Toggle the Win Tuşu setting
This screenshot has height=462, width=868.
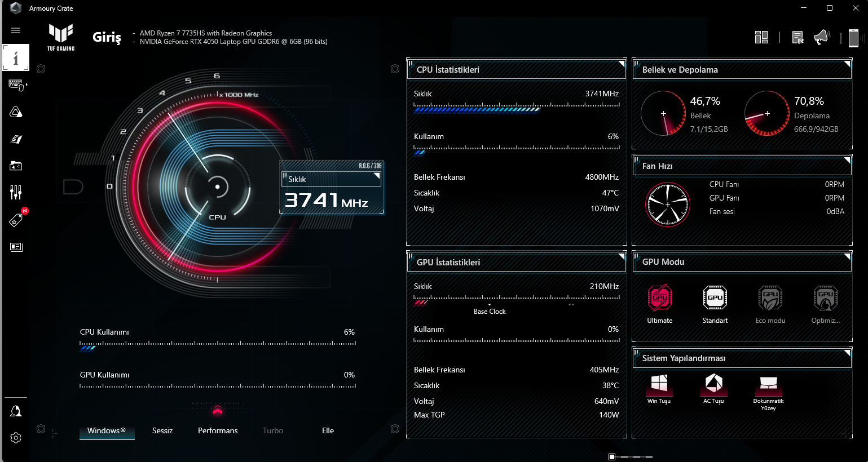click(x=659, y=389)
